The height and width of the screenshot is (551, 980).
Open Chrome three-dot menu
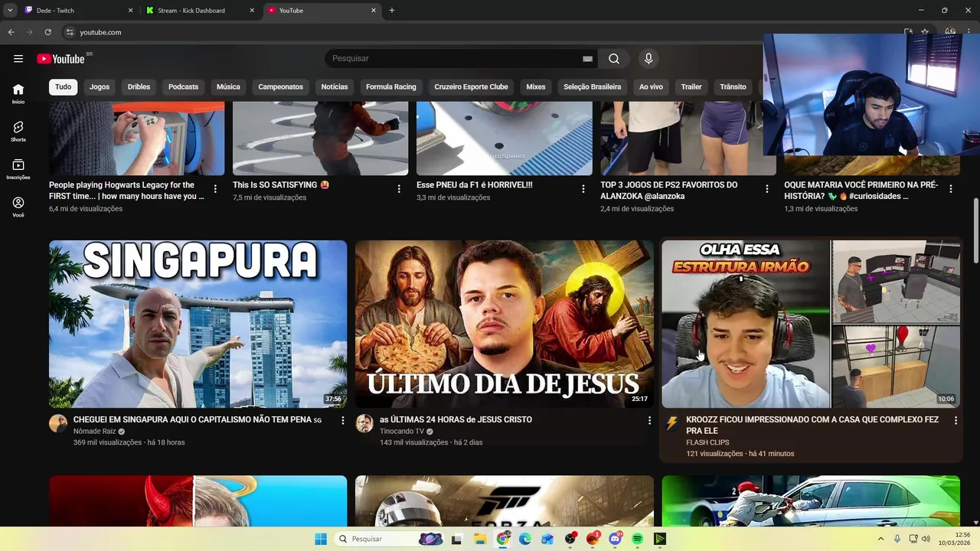pos(970,32)
